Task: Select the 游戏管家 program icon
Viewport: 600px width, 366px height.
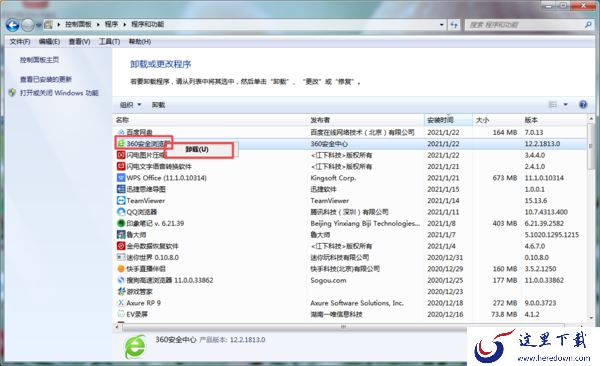Action: coord(121,291)
